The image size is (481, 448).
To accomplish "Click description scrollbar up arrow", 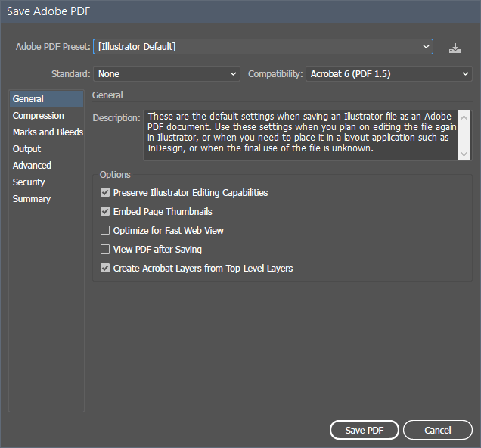I will [x=464, y=117].
